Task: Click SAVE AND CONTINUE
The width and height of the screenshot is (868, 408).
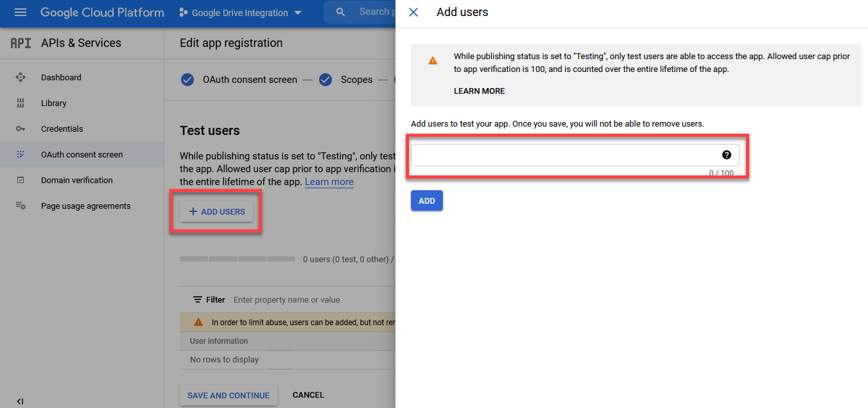Action: (228, 396)
